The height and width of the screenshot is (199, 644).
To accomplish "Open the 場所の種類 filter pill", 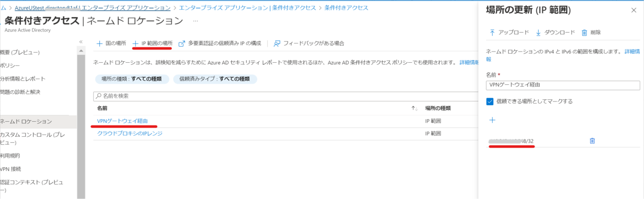I will point(132,79).
